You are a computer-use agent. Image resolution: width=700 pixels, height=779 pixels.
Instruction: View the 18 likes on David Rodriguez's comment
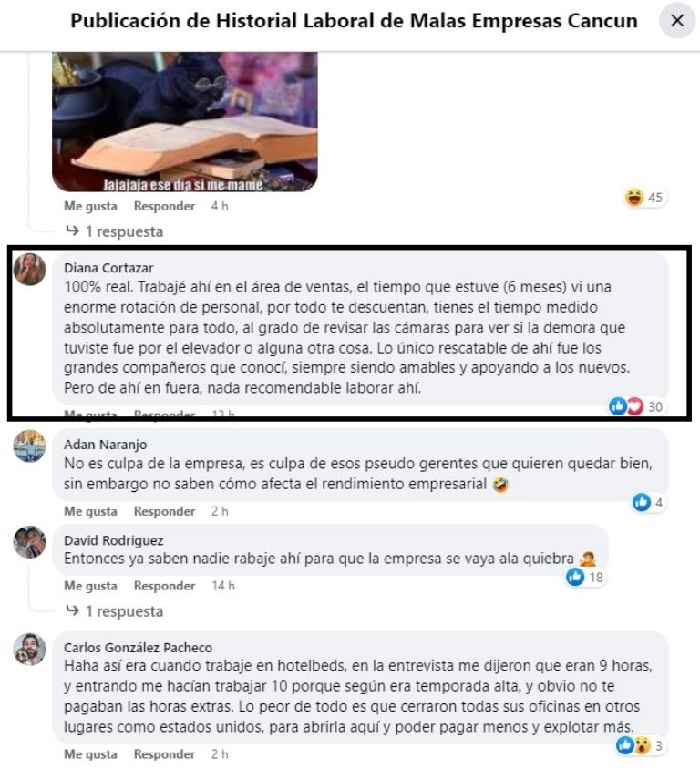[585, 577]
